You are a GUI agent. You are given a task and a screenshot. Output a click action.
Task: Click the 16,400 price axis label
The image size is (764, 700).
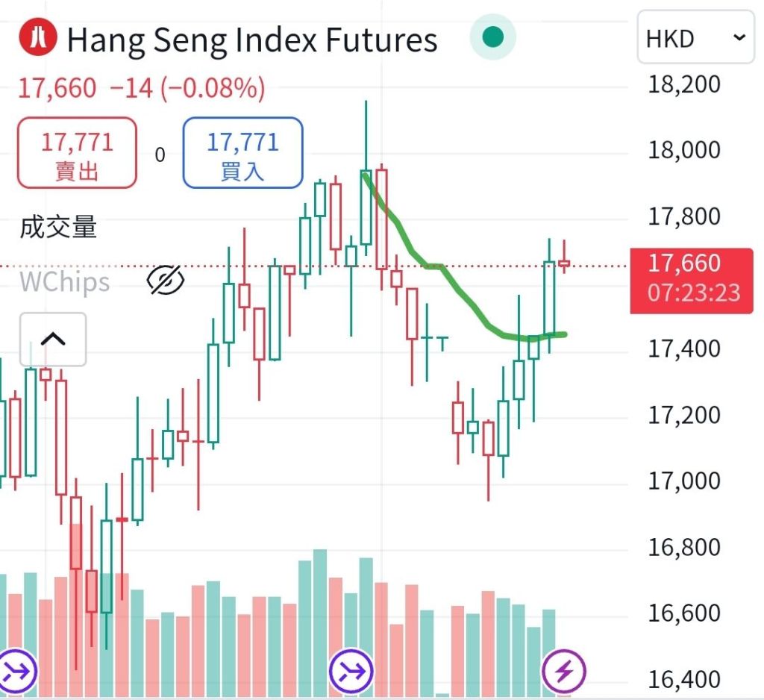[684, 679]
